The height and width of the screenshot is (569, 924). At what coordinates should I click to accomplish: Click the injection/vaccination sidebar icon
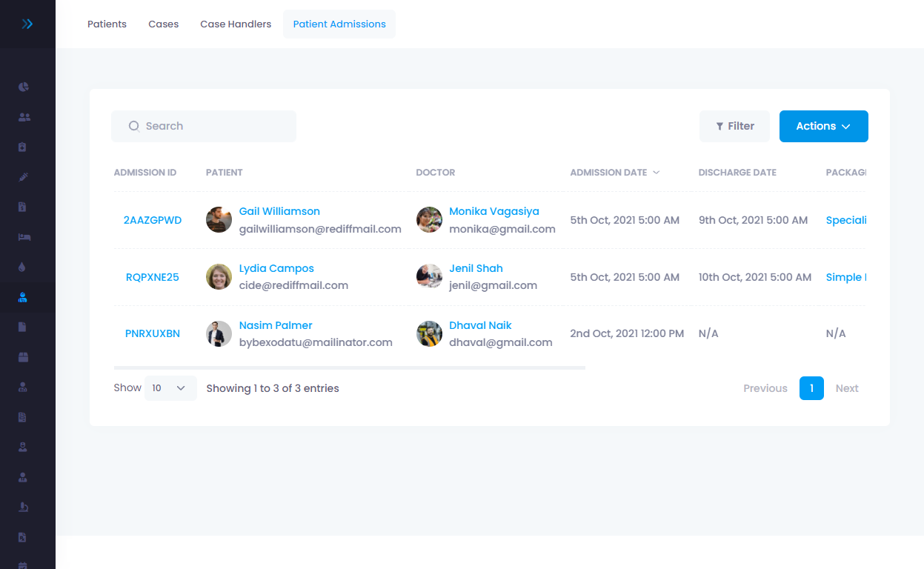23,176
